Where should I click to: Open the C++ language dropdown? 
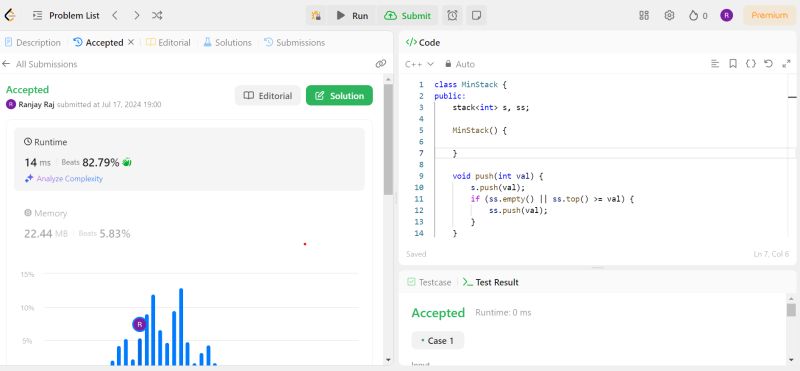point(419,64)
